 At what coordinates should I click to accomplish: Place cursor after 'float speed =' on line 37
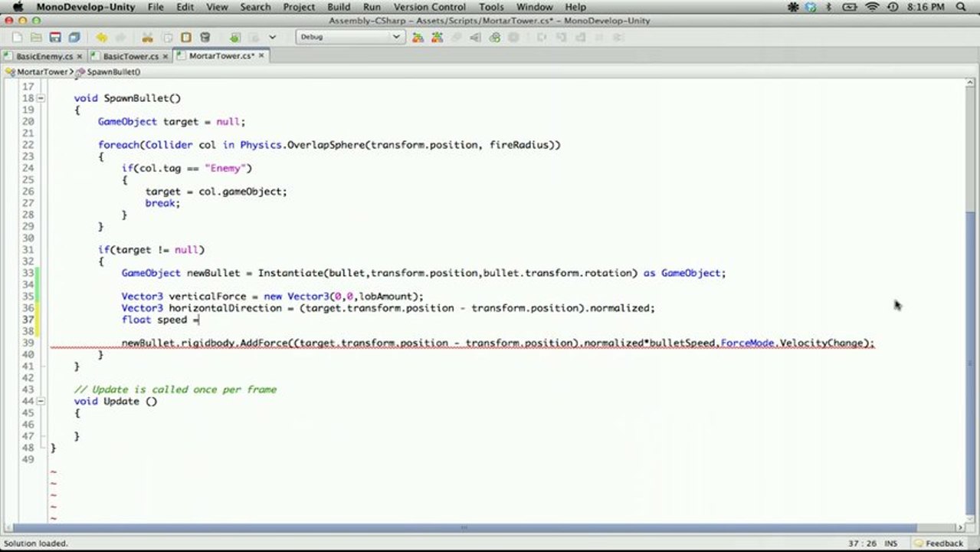(x=200, y=320)
